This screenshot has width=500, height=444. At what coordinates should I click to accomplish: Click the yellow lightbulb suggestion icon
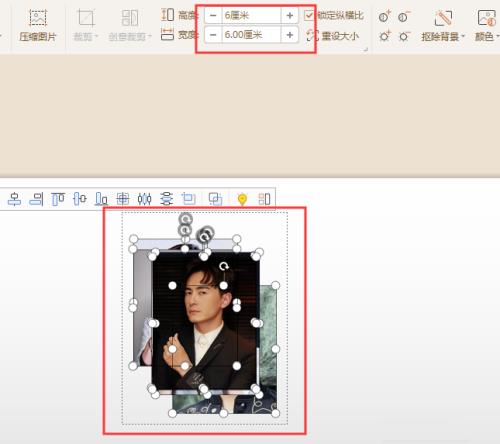pos(242,199)
